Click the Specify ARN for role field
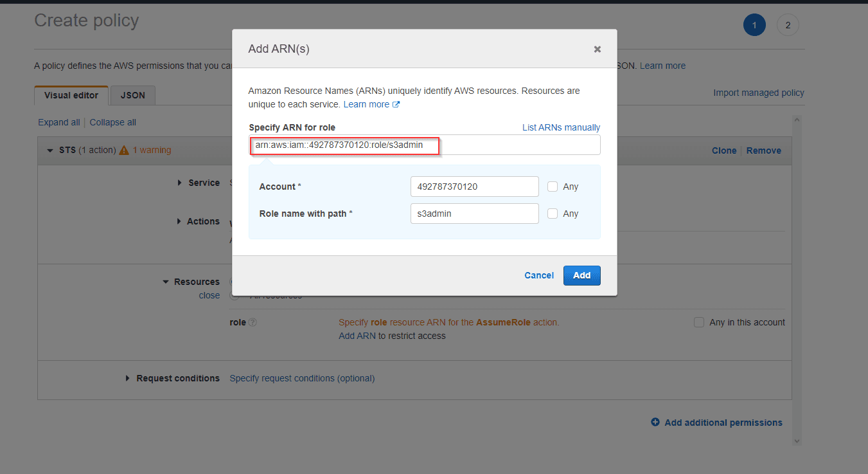The height and width of the screenshot is (474, 868). [514, 145]
